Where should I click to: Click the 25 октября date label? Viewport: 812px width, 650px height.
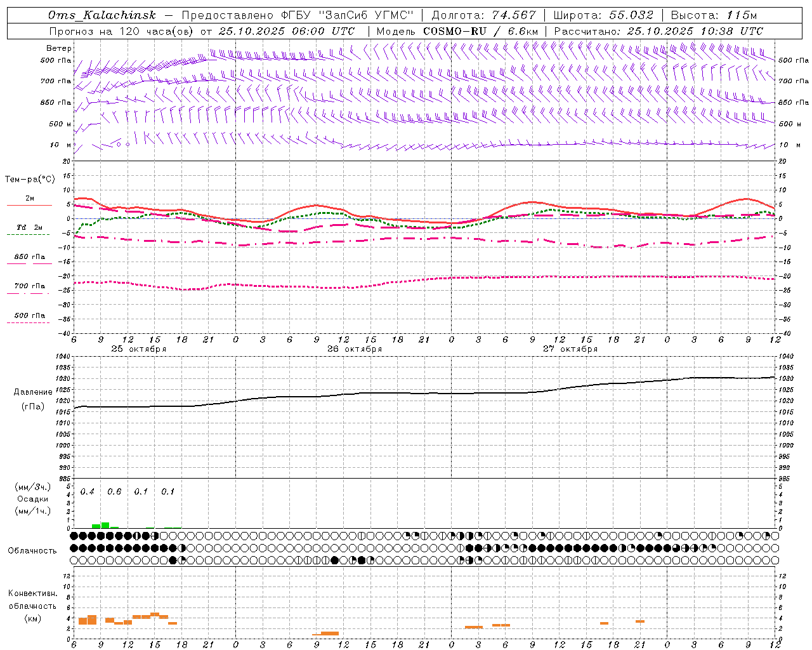[139, 349]
